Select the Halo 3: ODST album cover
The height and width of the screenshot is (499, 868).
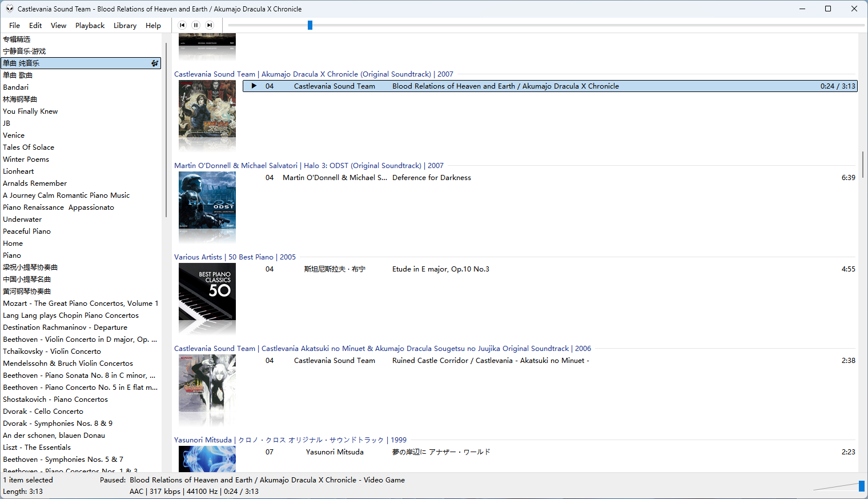pos(207,200)
